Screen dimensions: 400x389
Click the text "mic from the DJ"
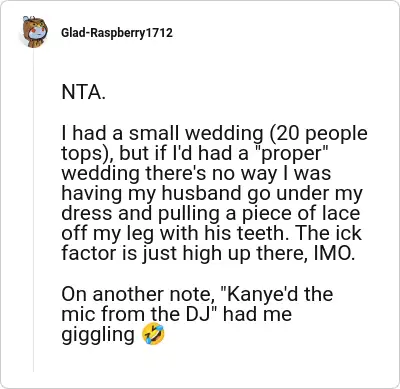click(137, 314)
